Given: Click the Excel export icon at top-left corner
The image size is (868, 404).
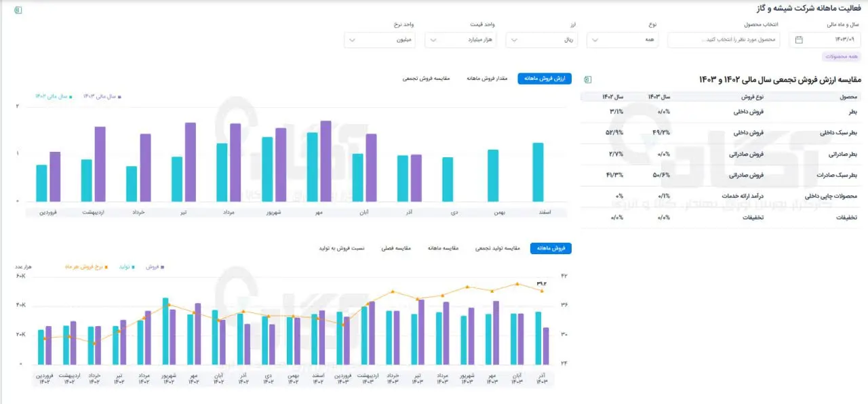Looking at the screenshot, I should click(18, 10).
